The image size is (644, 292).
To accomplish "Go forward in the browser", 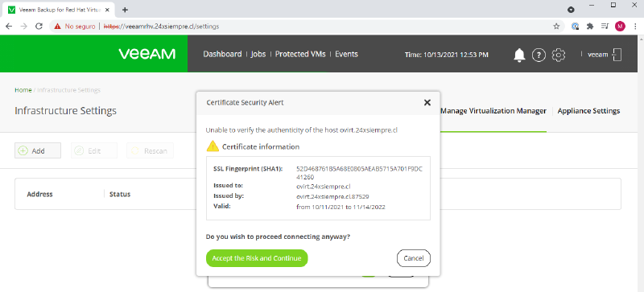I will coord(24,27).
